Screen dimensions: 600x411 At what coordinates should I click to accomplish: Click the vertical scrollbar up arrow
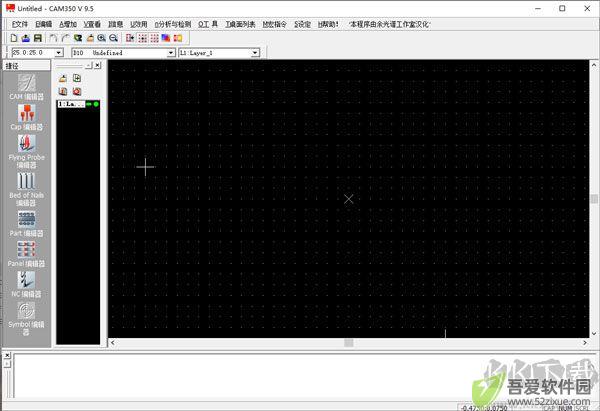(x=594, y=65)
